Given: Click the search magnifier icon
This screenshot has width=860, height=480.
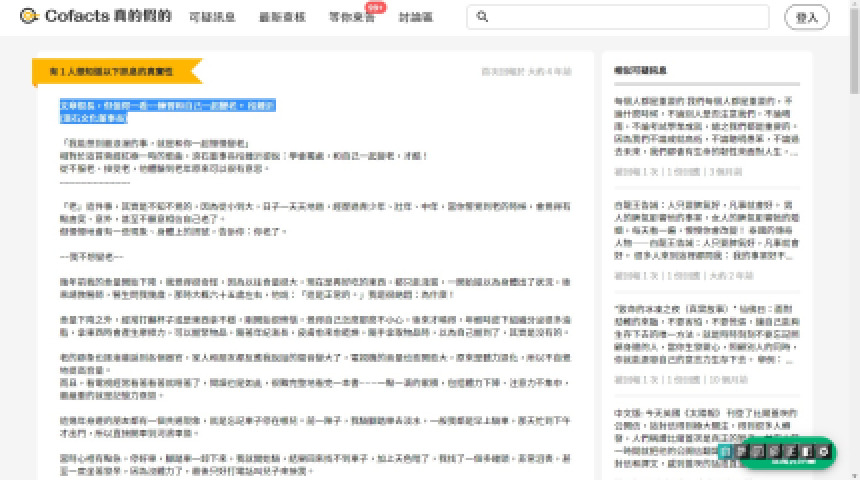Looking at the screenshot, I should (x=482, y=17).
